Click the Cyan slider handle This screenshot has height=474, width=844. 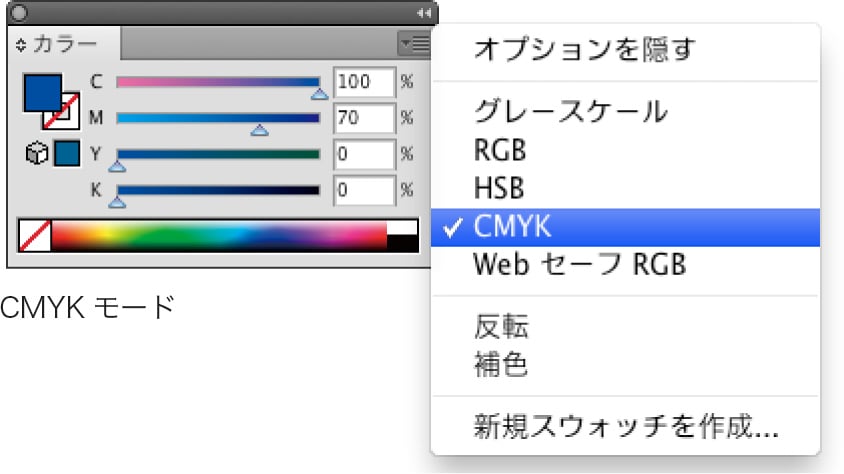tap(319, 94)
